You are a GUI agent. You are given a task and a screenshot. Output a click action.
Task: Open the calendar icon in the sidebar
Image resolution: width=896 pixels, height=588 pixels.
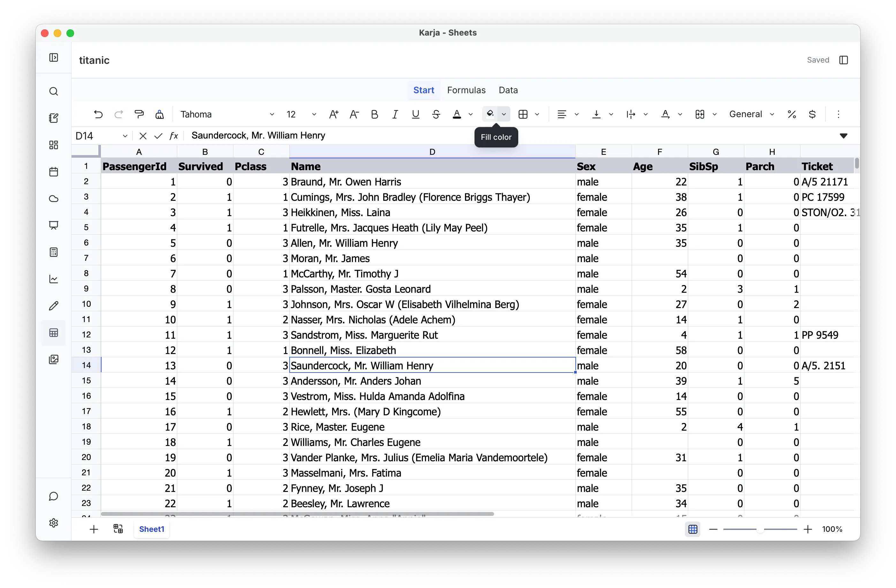[54, 172]
